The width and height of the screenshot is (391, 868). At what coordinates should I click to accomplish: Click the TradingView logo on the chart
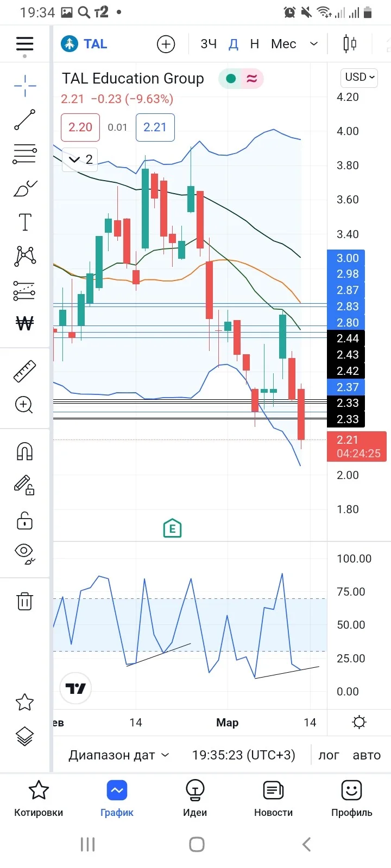coord(75,688)
